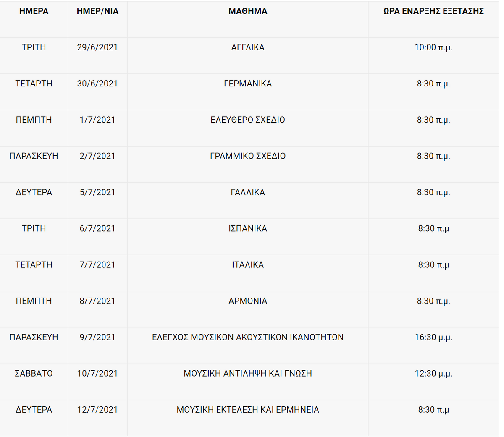Click the ΜΑΘΗΜΑ column header
504x437 pixels.
[248, 11]
